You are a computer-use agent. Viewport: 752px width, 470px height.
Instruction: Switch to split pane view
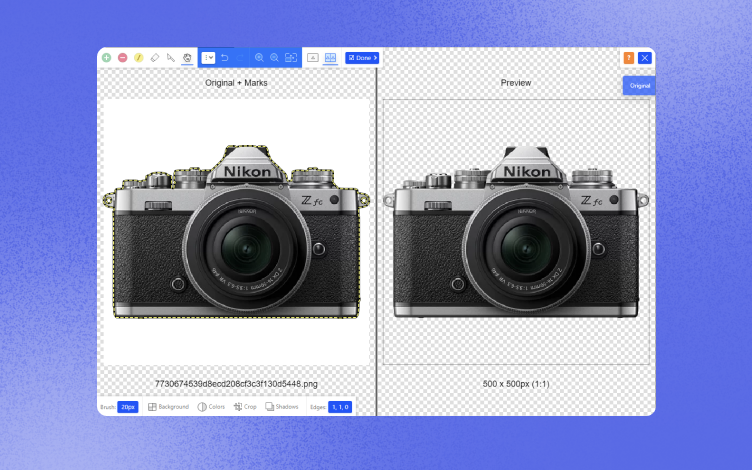(x=330, y=58)
